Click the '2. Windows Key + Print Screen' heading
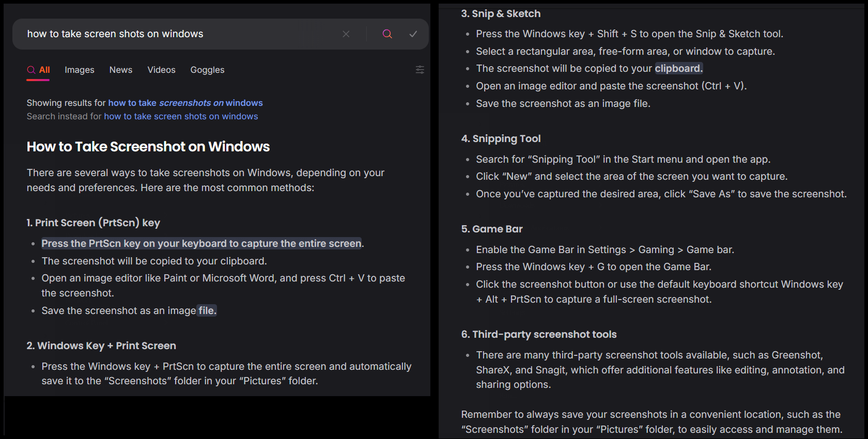This screenshot has width=868, height=439. coord(101,346)
